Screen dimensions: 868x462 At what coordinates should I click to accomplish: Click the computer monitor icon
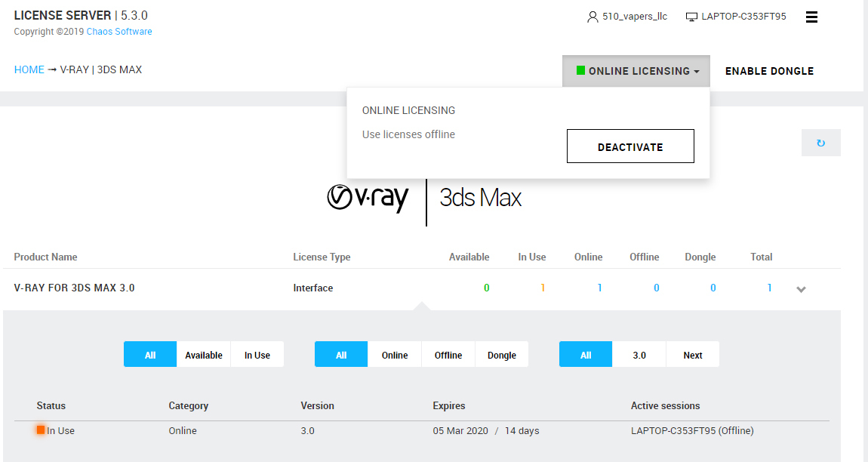pos(691,17)
